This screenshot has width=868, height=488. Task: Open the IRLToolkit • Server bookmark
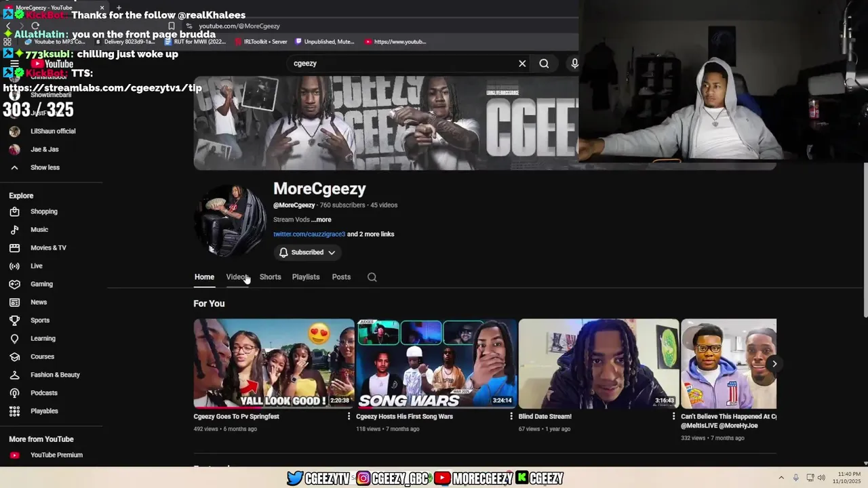(x=261, y=41)
